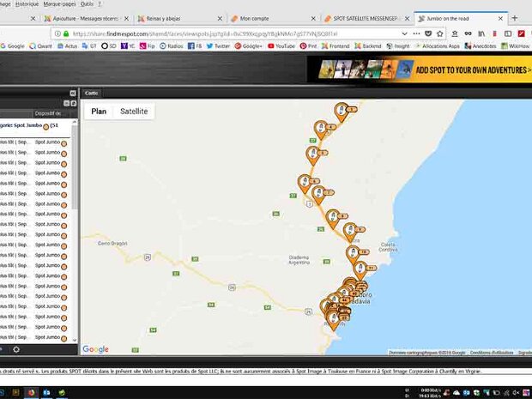Click map marker number 11 near the coast

tap(360, 269)
